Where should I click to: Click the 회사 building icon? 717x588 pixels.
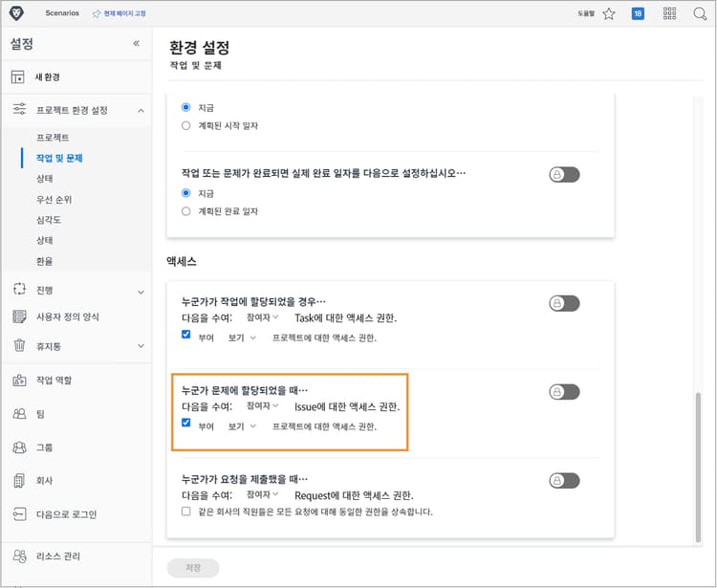tap(19, 481)
